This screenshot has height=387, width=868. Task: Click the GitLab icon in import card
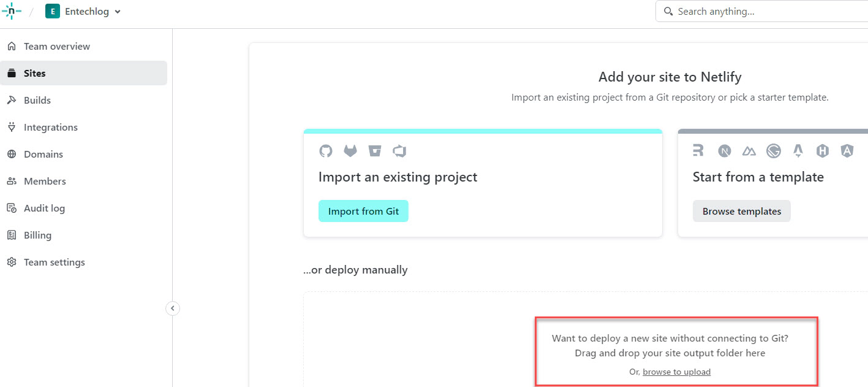tap(350, 151)
